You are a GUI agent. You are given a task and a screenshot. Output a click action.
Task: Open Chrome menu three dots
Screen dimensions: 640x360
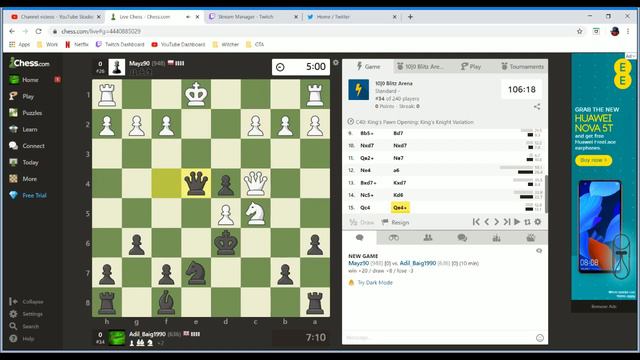[628, 31]
